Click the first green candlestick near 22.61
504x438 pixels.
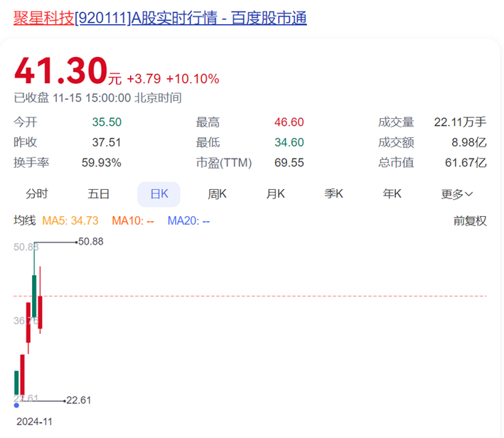16,383
